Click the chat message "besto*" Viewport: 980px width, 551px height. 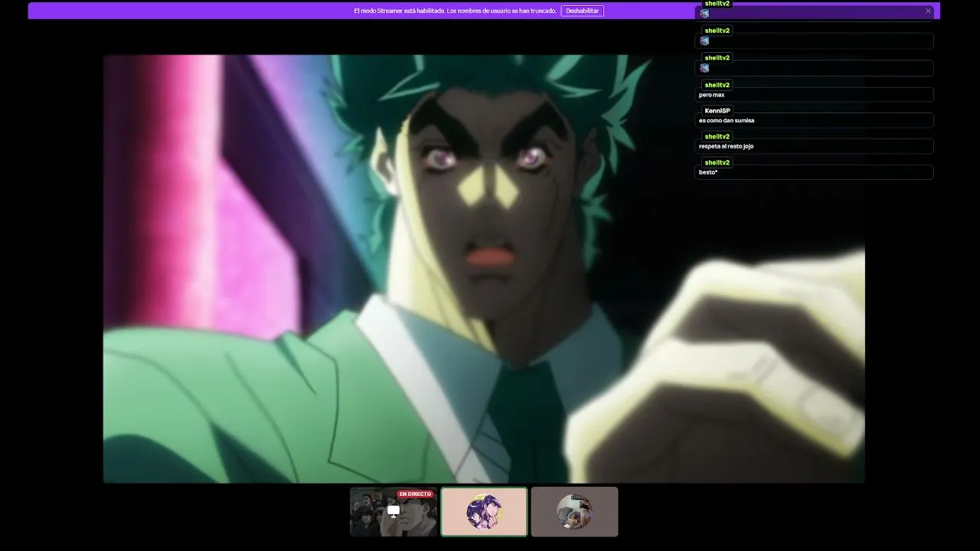(708, 172)
